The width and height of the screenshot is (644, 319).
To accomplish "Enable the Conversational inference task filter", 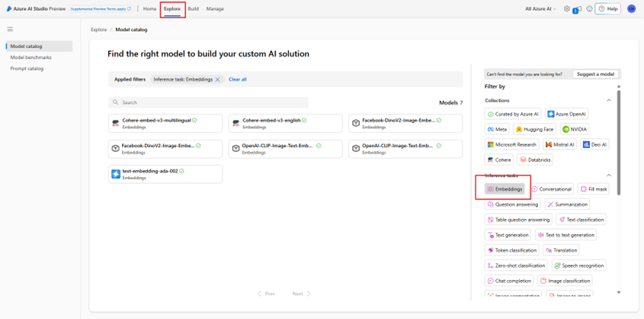I will [551, 189].
